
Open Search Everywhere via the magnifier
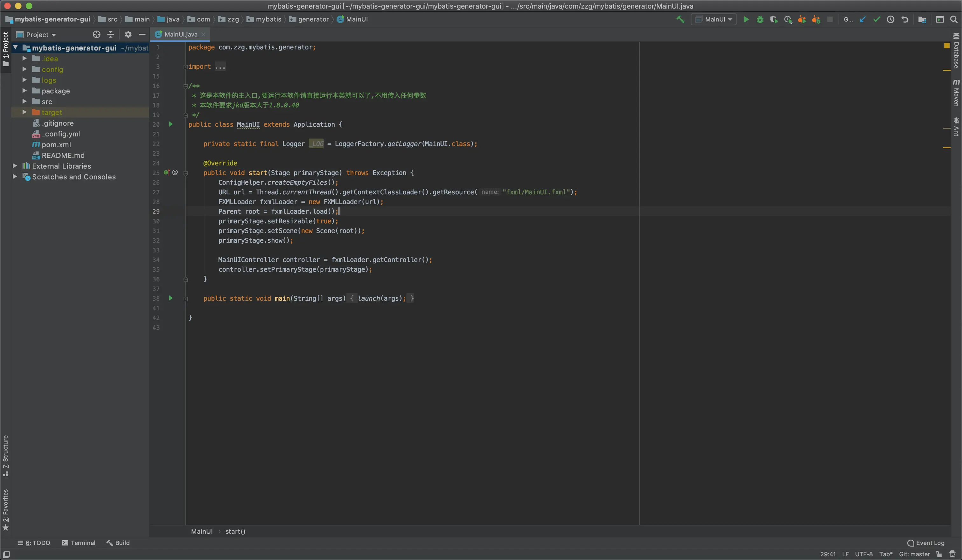(x=953, y=19)
